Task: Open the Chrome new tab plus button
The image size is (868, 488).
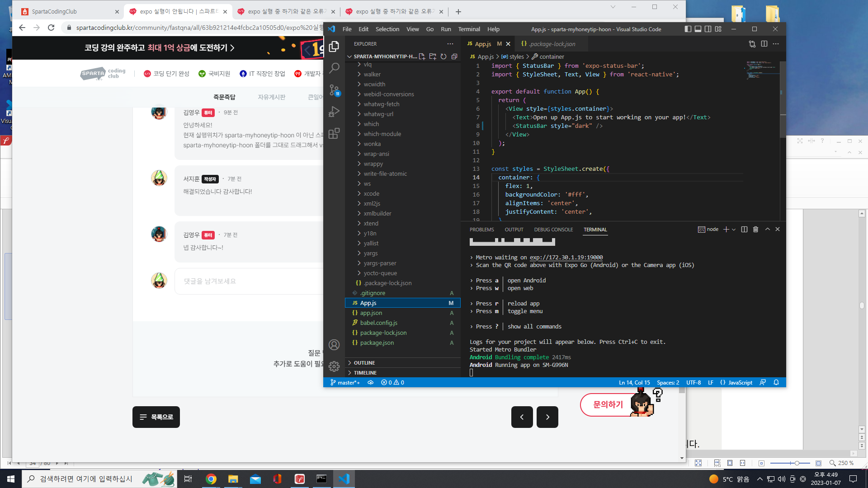Action: coord(458,12)
